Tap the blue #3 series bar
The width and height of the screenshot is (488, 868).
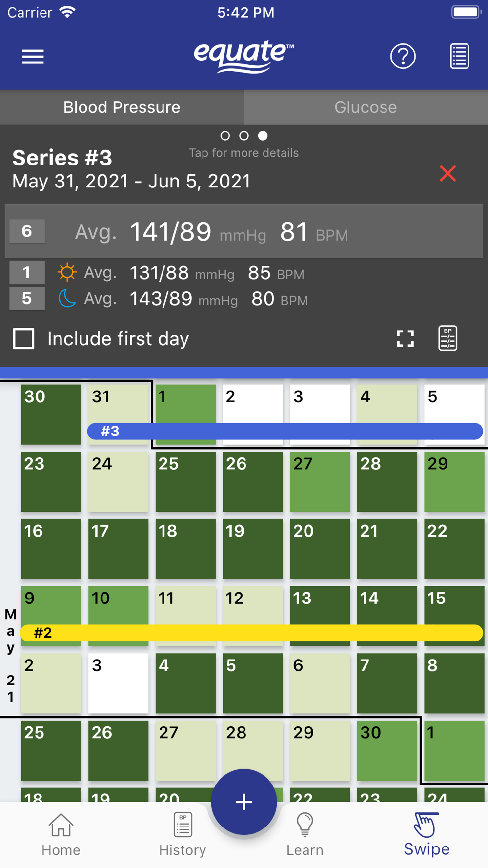pyautogui.click(x=285, y=431)
